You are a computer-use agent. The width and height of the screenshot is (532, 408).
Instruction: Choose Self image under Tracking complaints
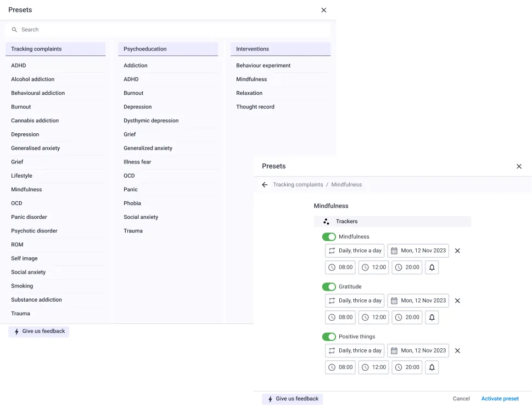55,258
